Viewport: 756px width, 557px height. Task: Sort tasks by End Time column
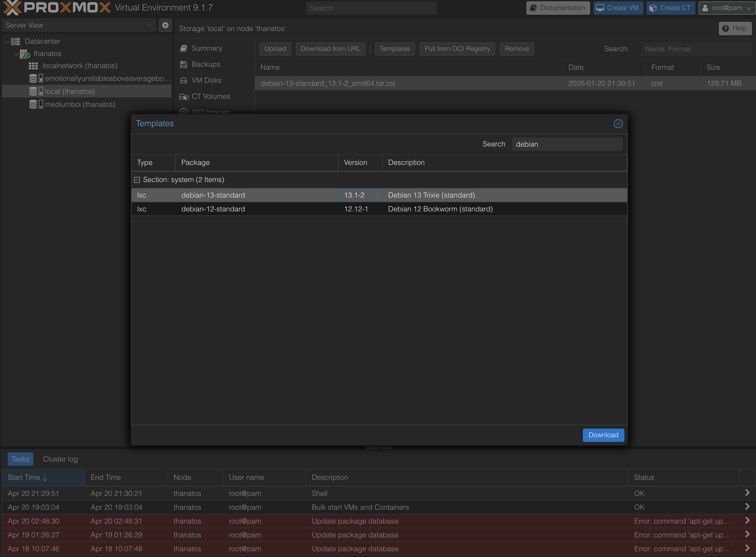(126, 477)
